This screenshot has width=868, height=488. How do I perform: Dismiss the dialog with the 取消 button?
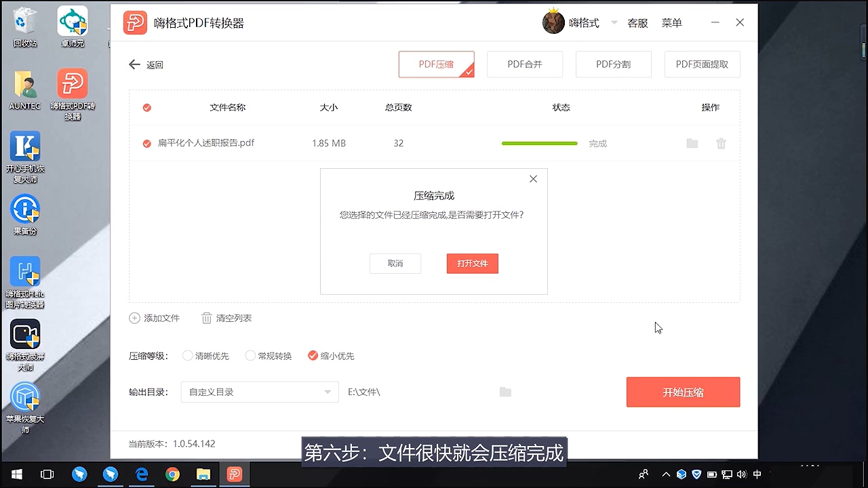click(x=395, y=263)
